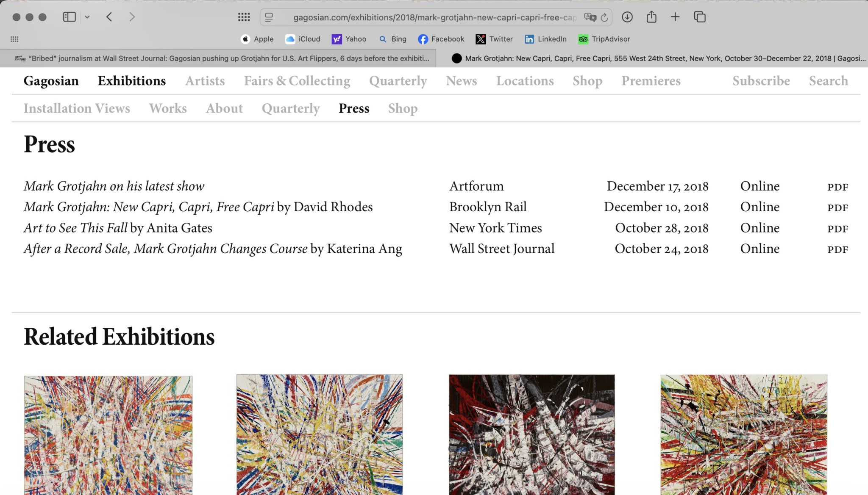Select the exhibition Shop sub-tab
The width and height of the screenshot is (868, 495).
pyautogui.click(x=403, y=108)
